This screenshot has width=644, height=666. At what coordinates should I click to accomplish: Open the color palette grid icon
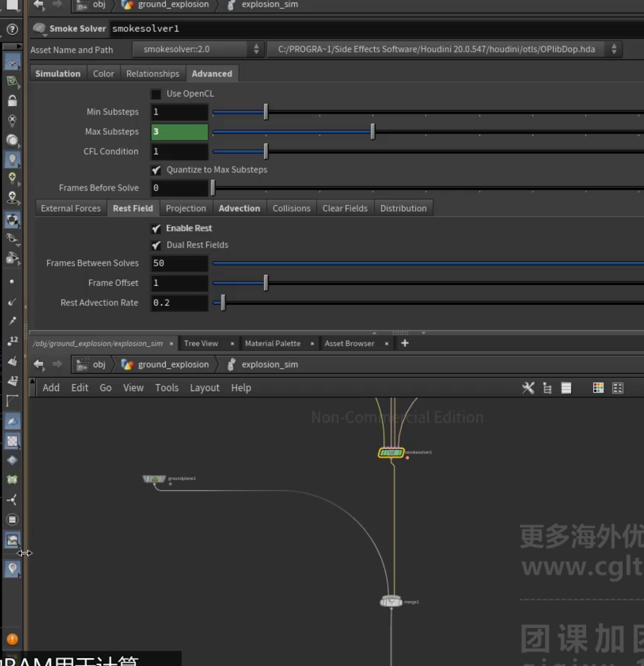click(598, 388)
